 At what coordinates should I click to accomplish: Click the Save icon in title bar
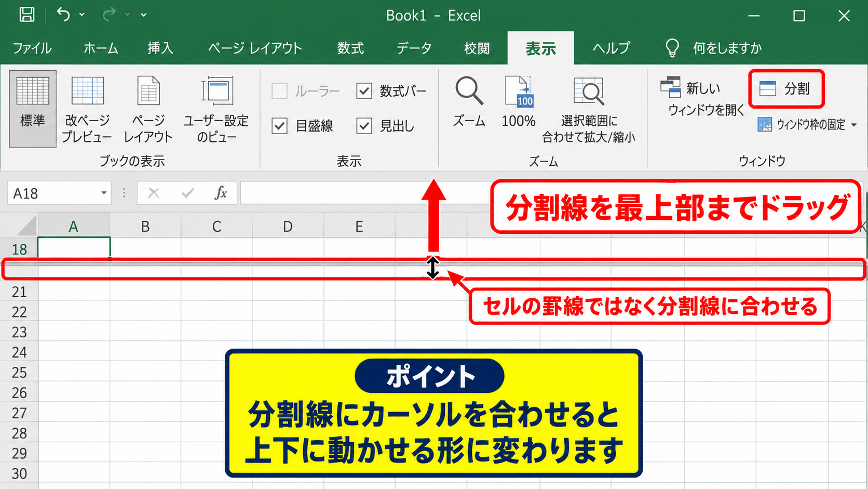tap(27, 15)
